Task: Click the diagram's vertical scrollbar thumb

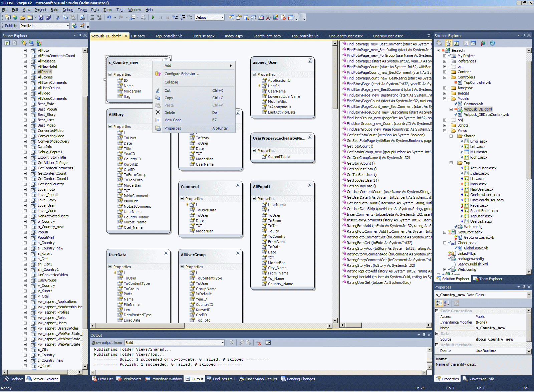Action: point(335,77)
